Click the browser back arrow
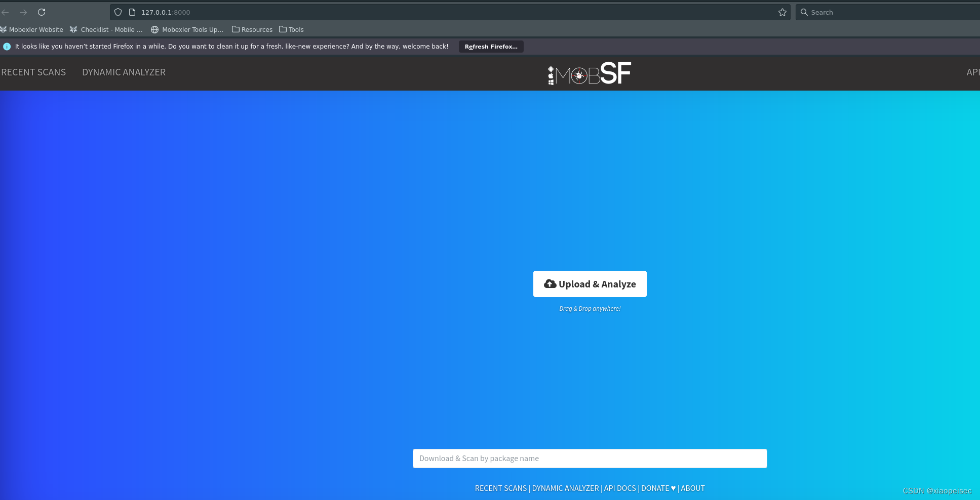 pyautogui.click(x=5, y=12)
